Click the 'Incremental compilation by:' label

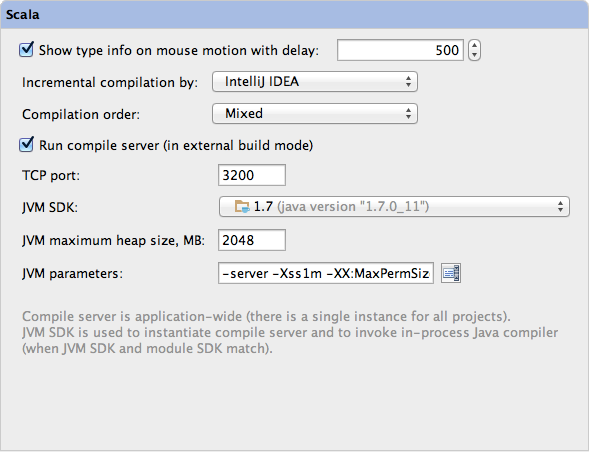(110, 82)
